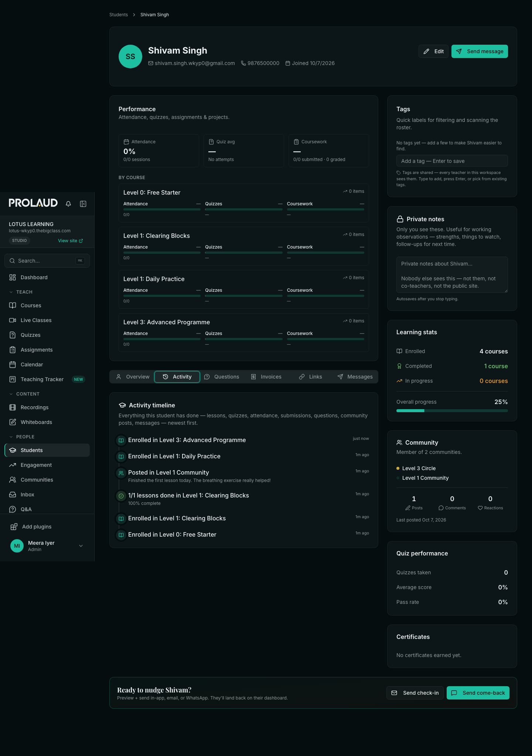Click the Add a tag field
Viewport: 532px width, 756px height.
coord(452,161)
